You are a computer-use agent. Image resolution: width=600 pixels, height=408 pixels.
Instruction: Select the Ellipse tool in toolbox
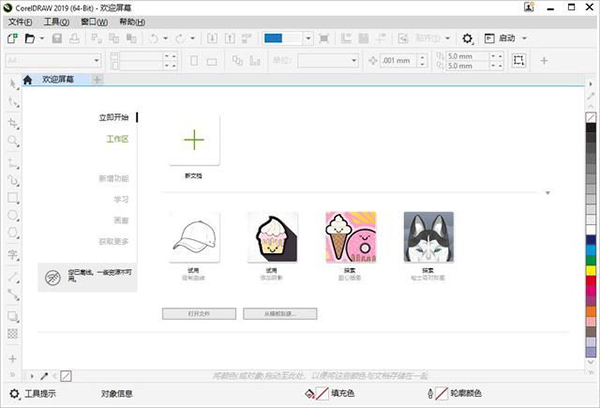13,215
